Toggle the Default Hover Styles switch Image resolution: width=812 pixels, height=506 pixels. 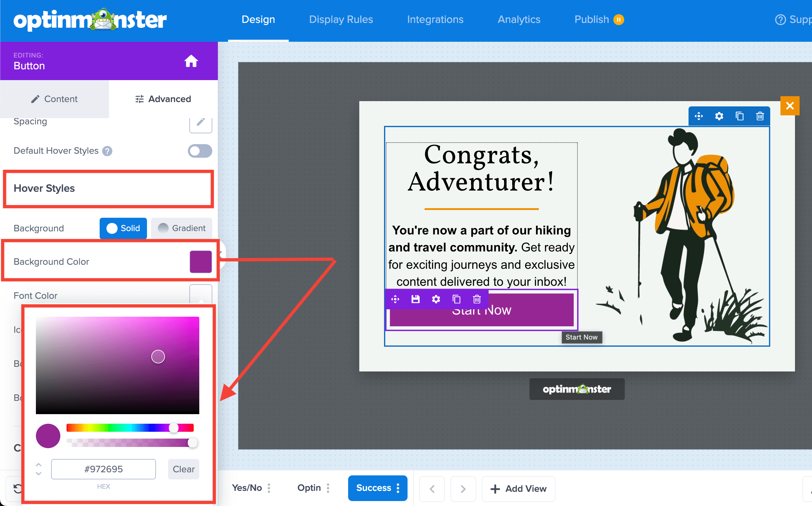(200, 151)
